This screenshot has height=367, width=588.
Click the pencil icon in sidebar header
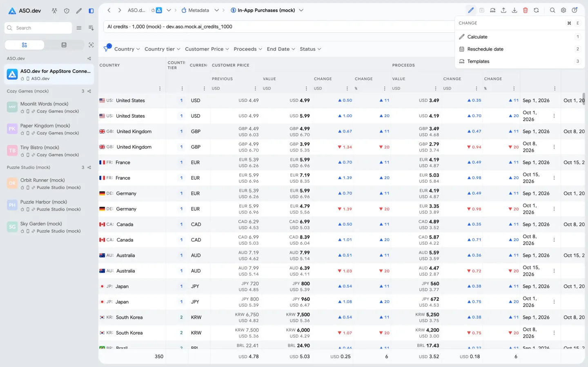[x=79, y=11]
